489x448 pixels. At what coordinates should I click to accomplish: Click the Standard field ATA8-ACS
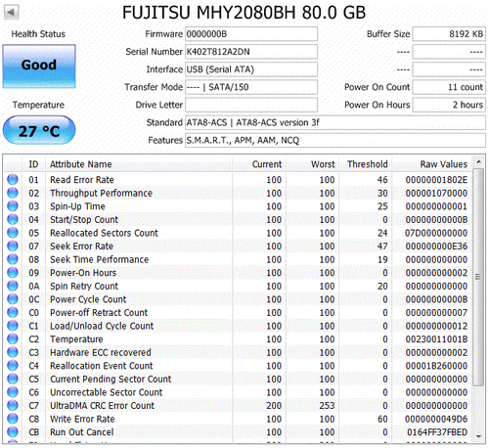pyautogui.click(x=335, y=122)
